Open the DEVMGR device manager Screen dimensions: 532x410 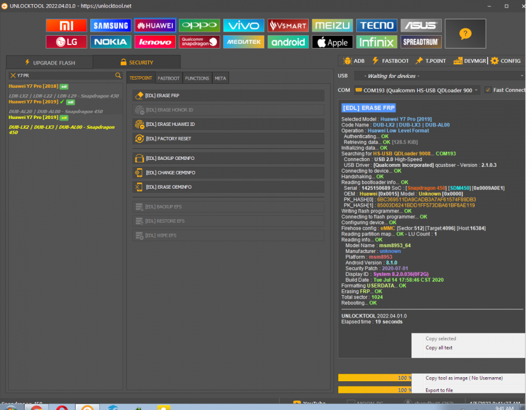470,61
